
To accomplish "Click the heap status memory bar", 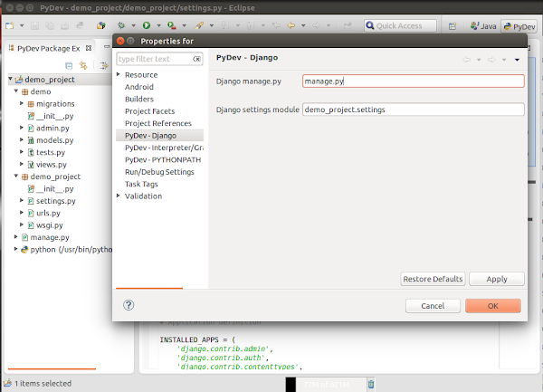I will (x=326, y=385).
